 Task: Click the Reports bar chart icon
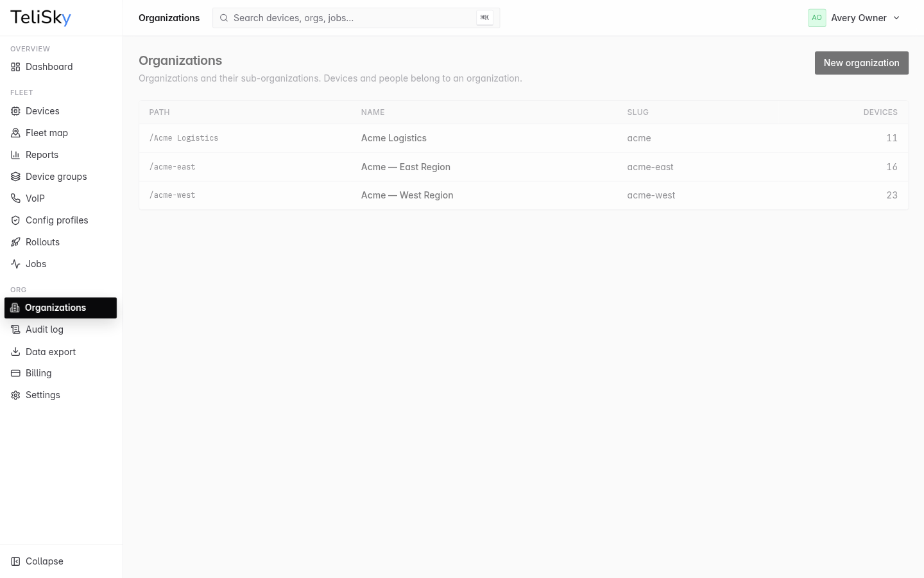(x=15, y=155)
